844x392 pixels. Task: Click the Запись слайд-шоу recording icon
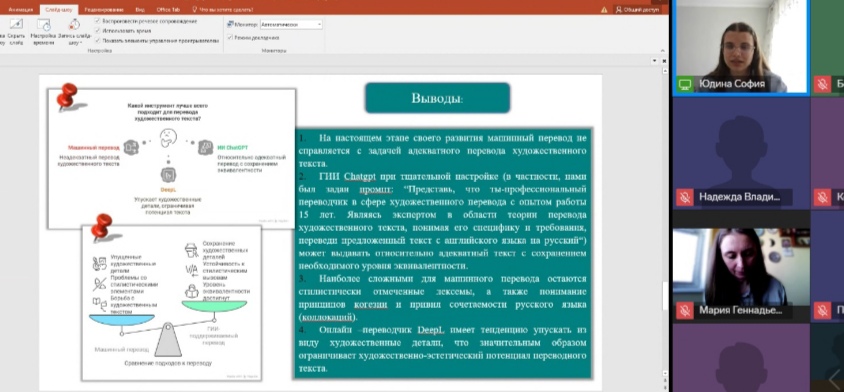[x=74, y=24]
